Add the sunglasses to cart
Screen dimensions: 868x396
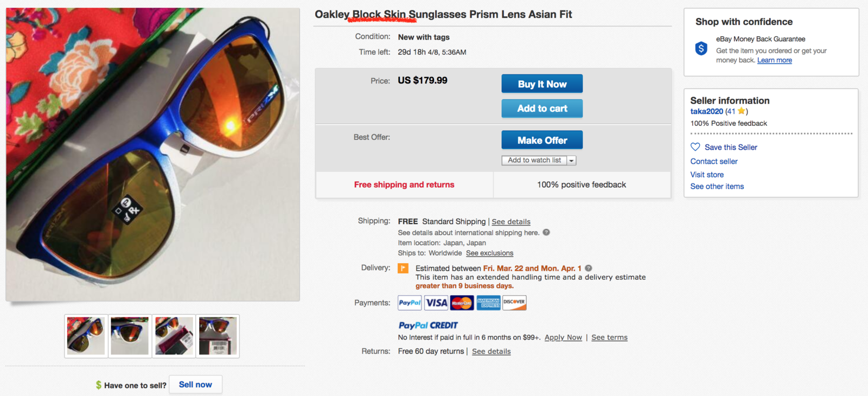542,108
